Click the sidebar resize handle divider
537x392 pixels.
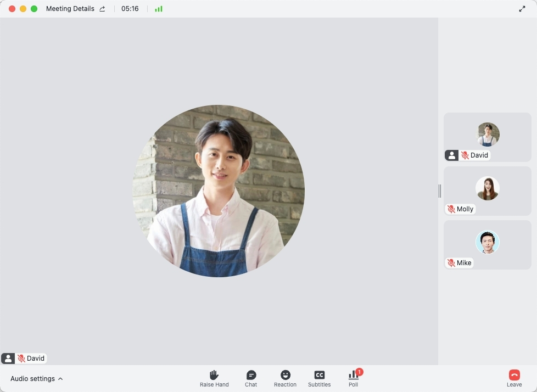coord(440,191)
